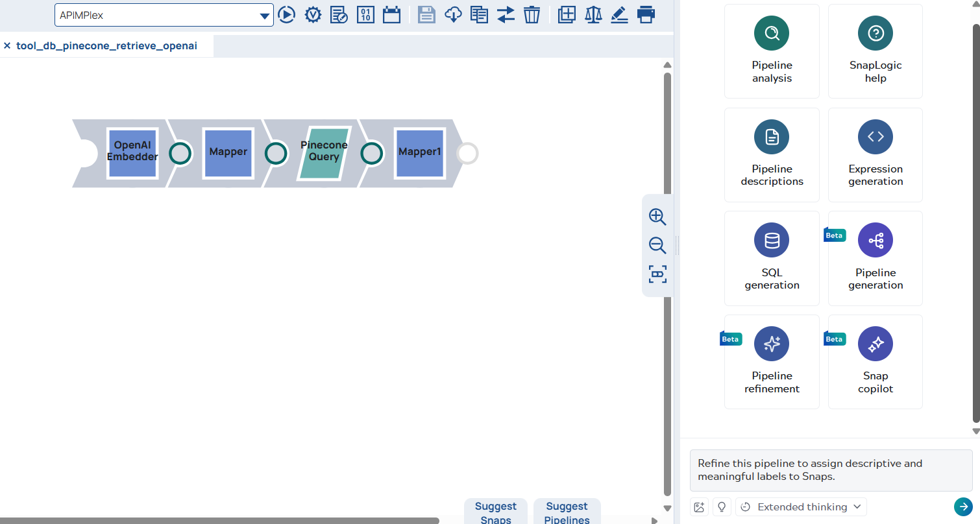Image resolution: width=980 pixels, height=524 pixels.
Task: Validate the pipeline using the V badge icon
Action: 313,14
